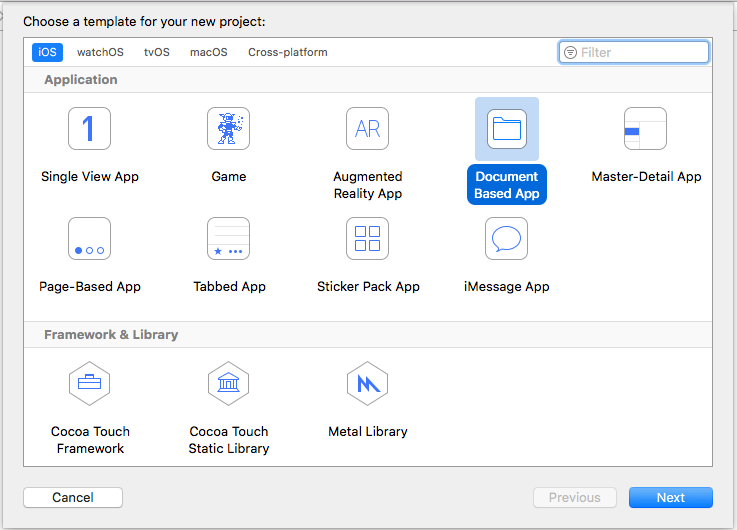Switch to the iOS platform tab
The image size is (737, 530).
click(x=46, y=52)
